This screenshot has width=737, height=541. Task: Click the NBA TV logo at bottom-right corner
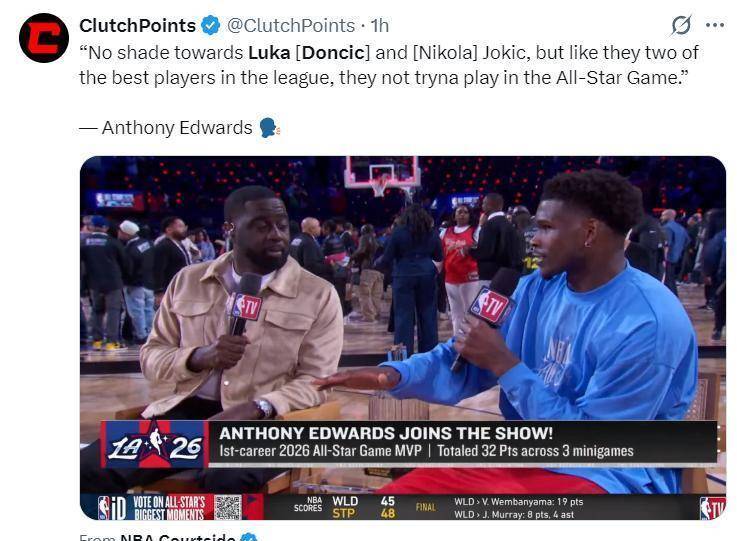712,508
